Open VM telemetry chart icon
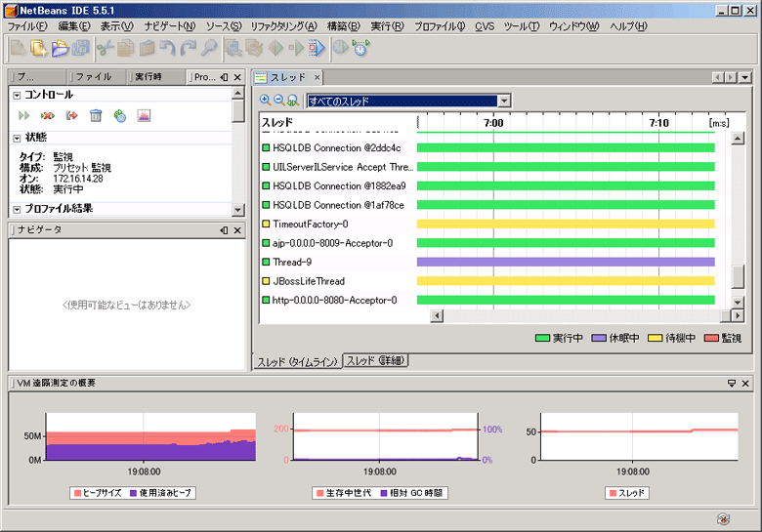 144,115
